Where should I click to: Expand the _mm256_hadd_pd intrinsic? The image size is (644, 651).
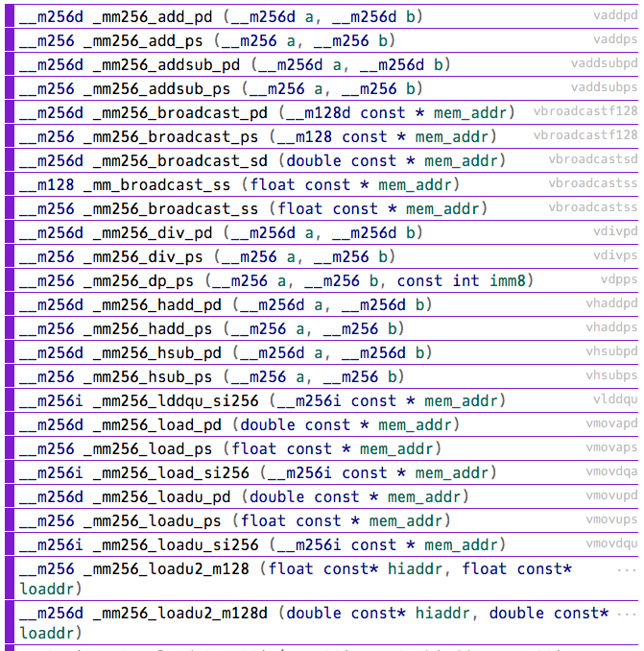point(322,304)
